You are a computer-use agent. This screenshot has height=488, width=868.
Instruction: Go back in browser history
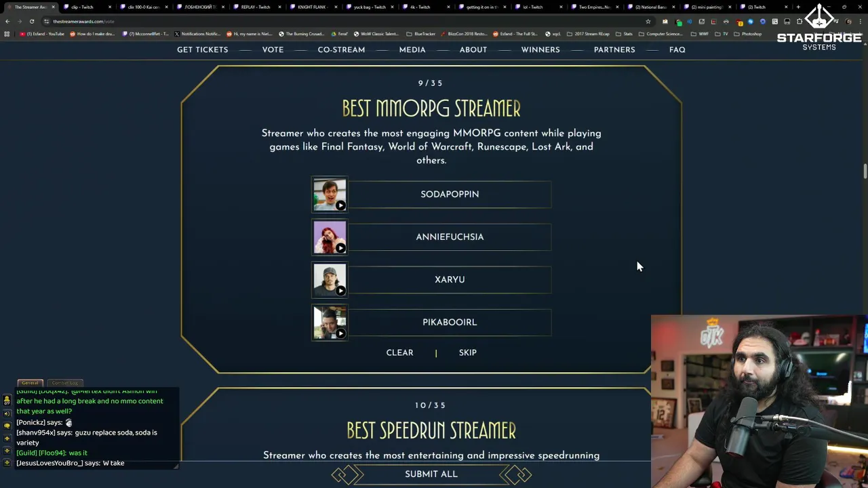[x=7, y=21]
